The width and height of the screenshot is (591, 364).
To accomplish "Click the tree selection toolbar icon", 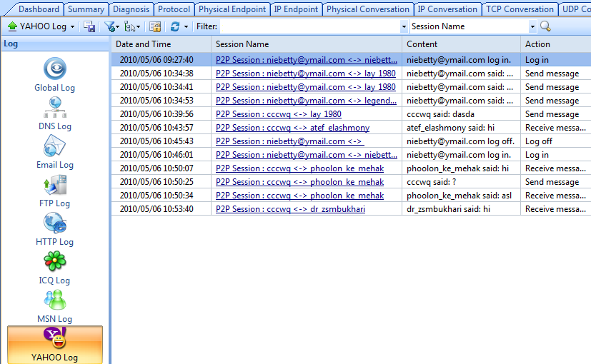I will (x=129, y=26).
